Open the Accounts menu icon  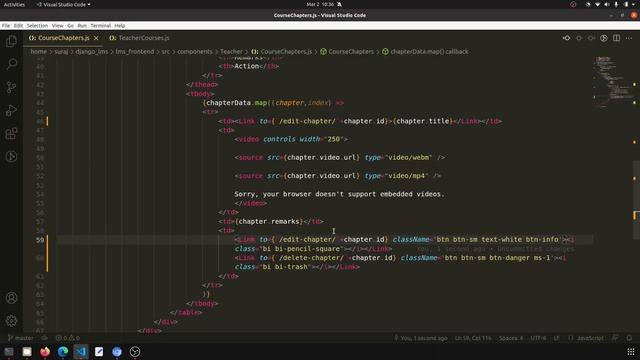11,298
